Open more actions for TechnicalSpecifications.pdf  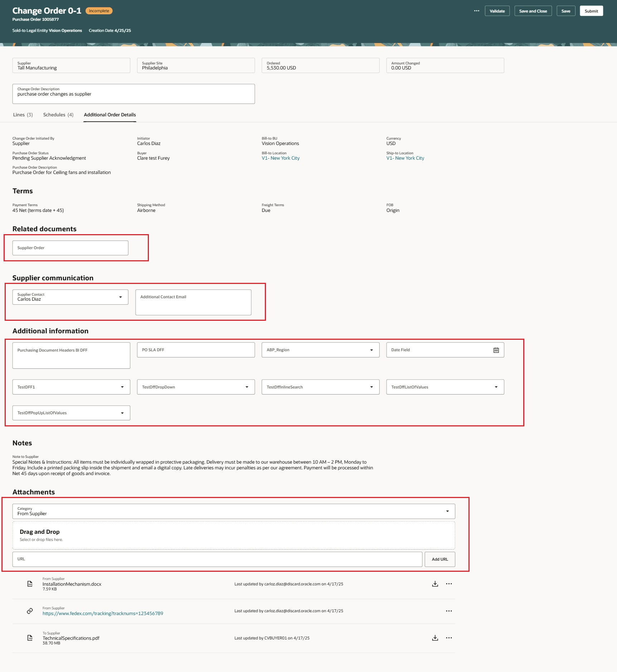coord(449,638)
